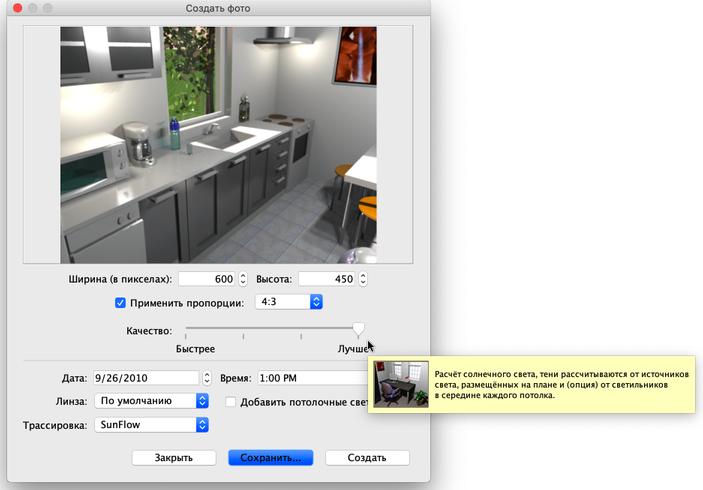Viewport: 703px width, 490px height.
Task: Open the Линза dropdown
Action: click(152, 400)
